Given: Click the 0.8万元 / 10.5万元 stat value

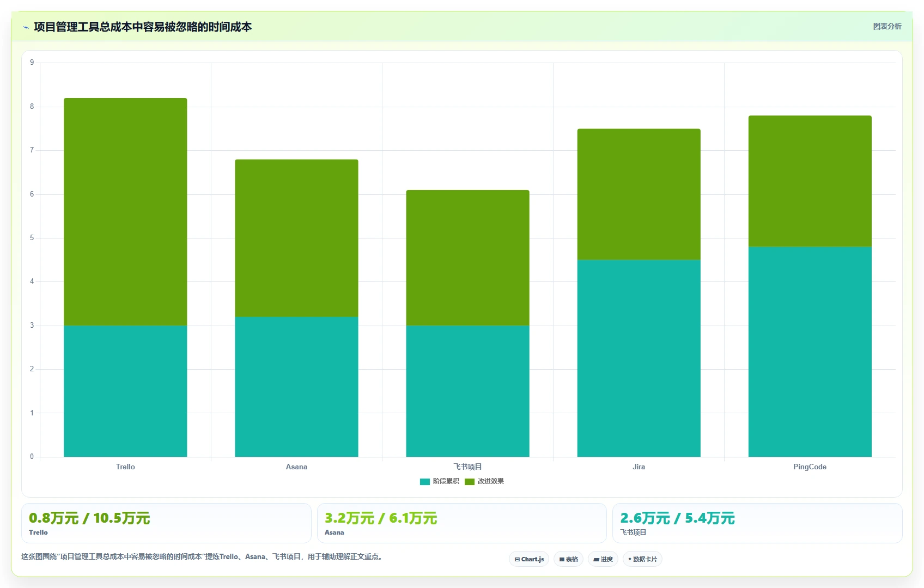Looking at the screenshot, I should coord(89,518).
